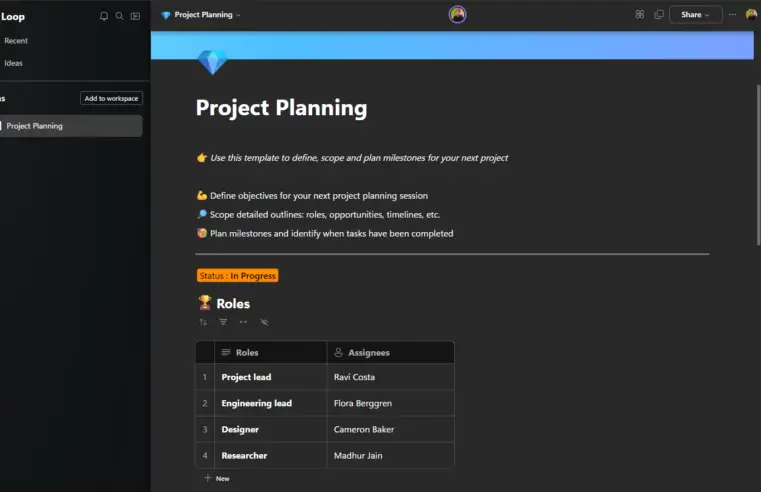Click the copy component icon beside Share
Screen dimensions: 761x492
click(x=659, y=15)
